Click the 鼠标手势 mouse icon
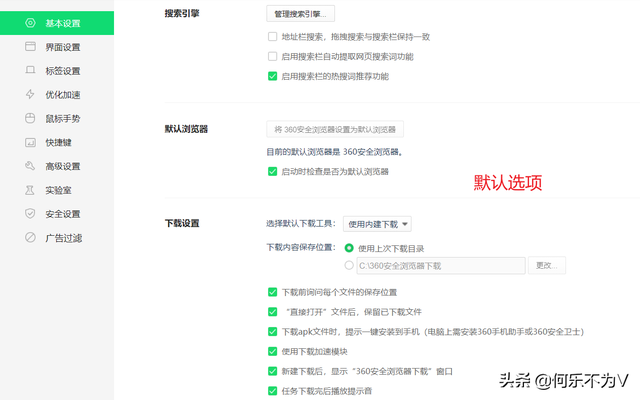The height and width of the screenshot is (400, 640). (x=30, y=118)
